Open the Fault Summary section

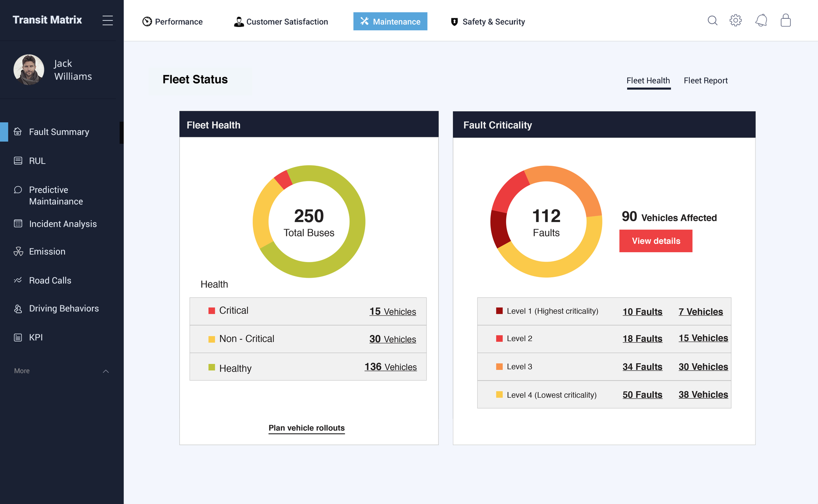[x=59, y=132]
